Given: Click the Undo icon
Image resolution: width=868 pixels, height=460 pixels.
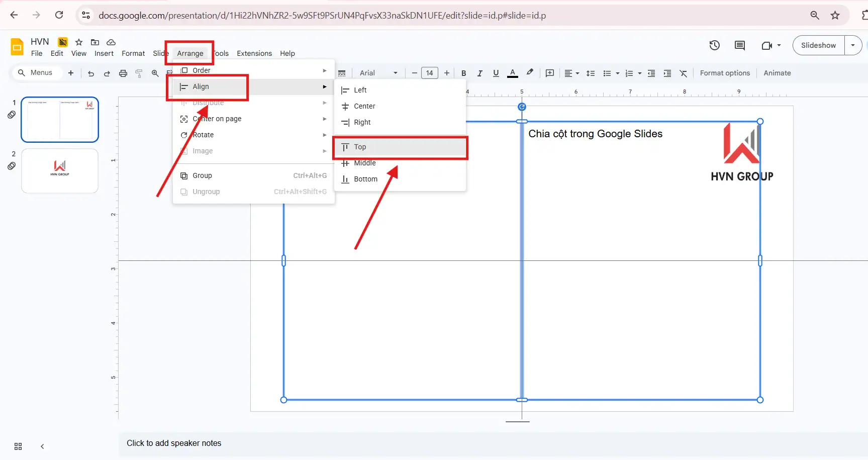Looking at the screenshot, I should coord(90,73).
